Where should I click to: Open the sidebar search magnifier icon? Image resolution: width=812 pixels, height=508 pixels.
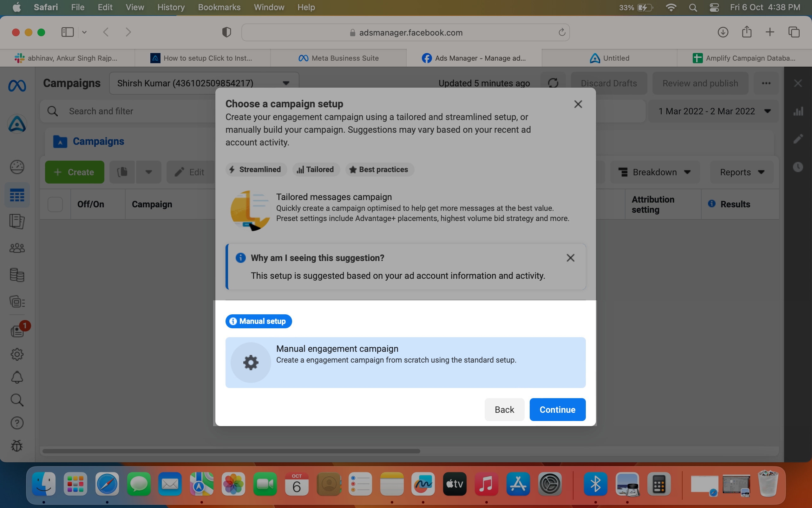pos(17,400)
